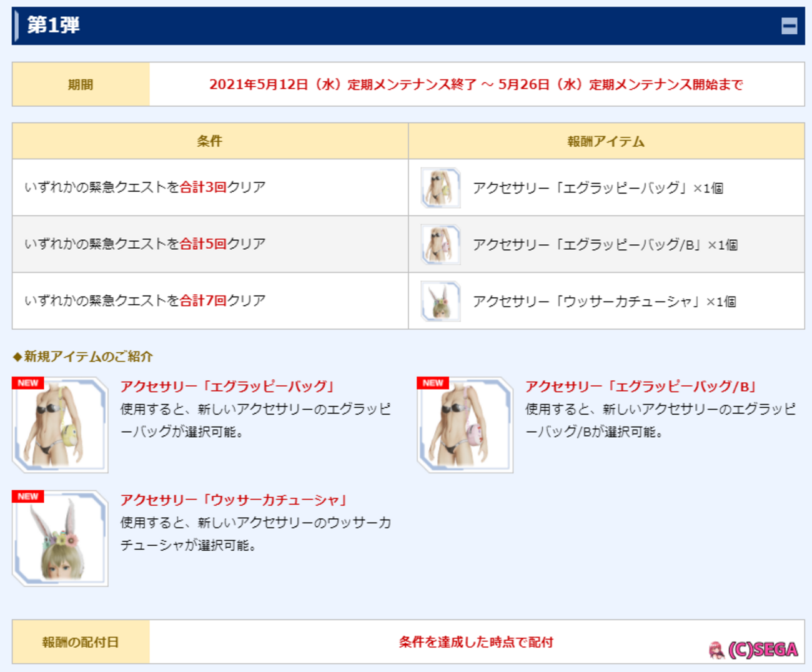Collapse the 第1弾 section with the minus button
This screenshot has height=672, width=812.
point(789,26)
